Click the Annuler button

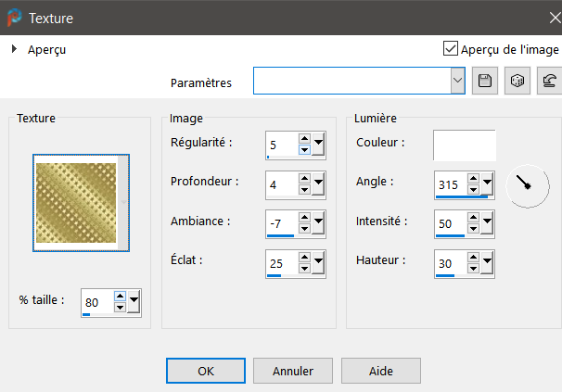293,370
